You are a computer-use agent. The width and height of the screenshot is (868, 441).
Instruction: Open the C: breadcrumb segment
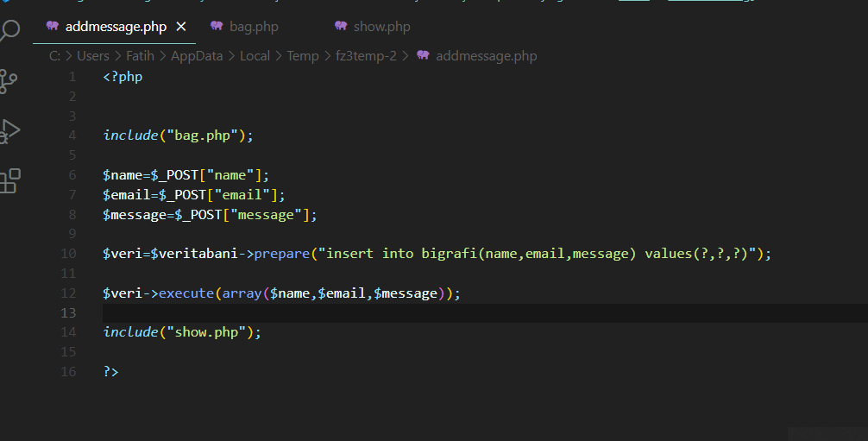55,56
